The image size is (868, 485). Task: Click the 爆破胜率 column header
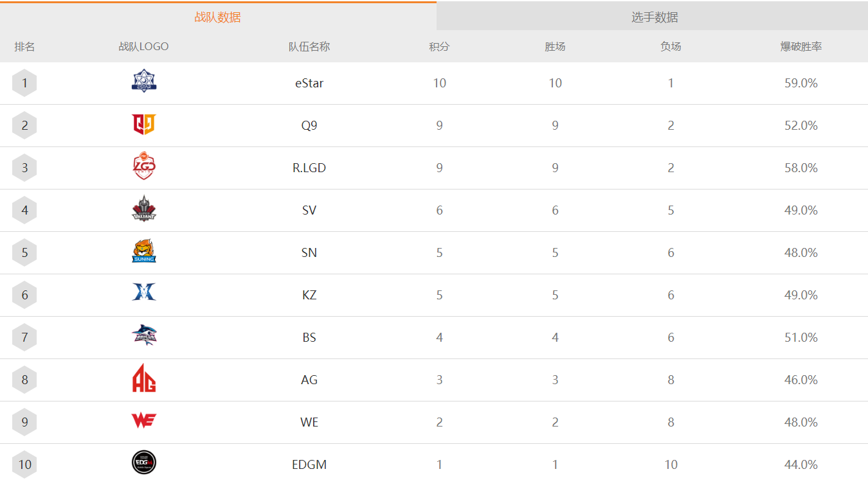tap(800, 47)
